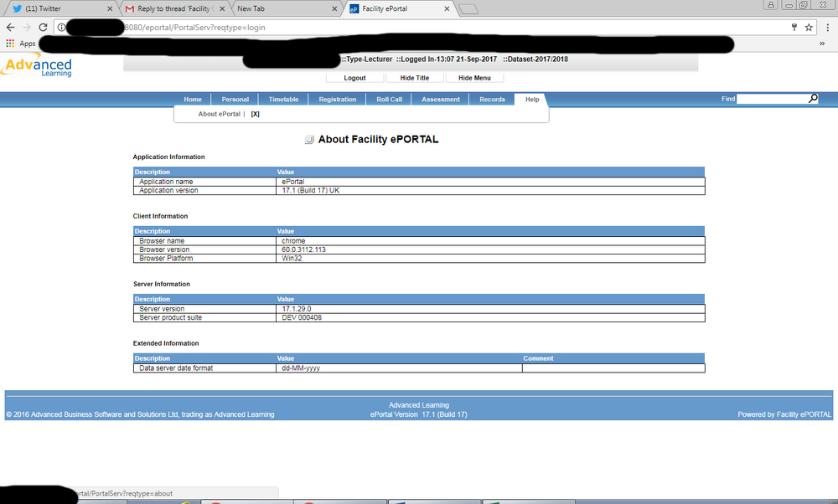Click the site info icon in address bar

coord(62,28)
